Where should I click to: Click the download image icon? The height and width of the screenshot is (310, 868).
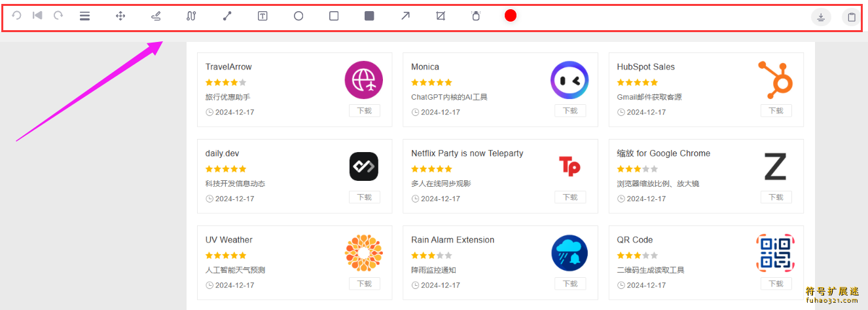click(x=821, y=18)
